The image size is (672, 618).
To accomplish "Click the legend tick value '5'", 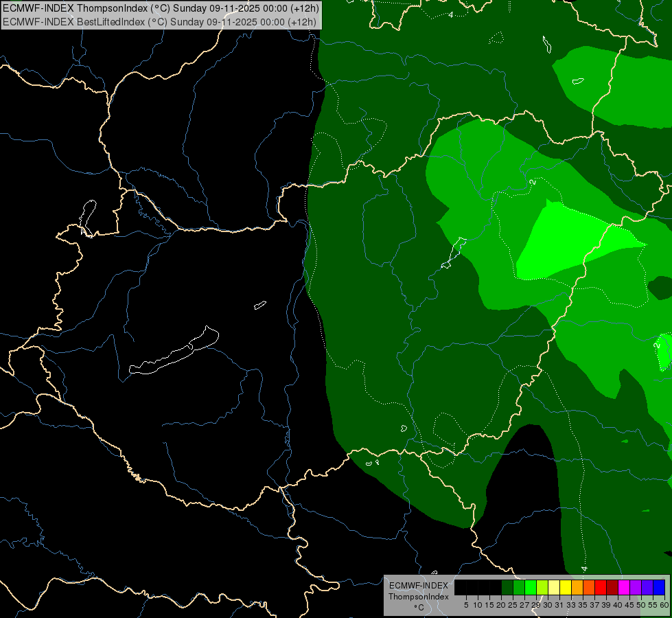I will click(466, 605).
